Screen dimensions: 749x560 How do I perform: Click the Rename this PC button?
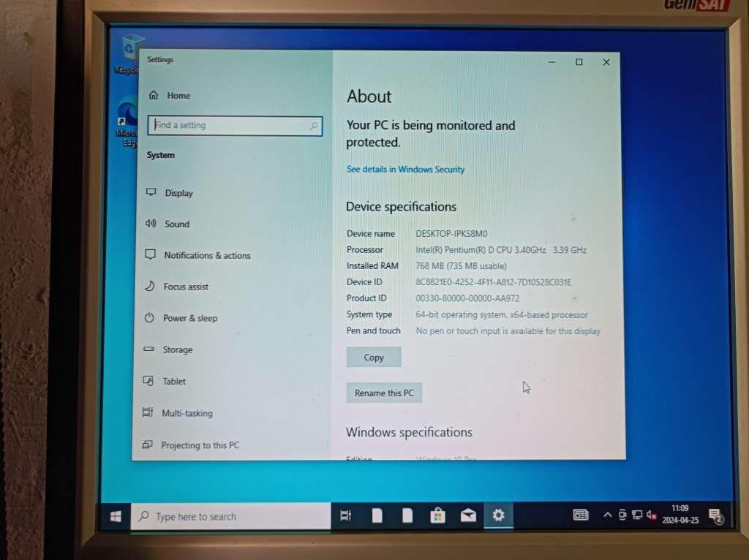pos(384,393)
